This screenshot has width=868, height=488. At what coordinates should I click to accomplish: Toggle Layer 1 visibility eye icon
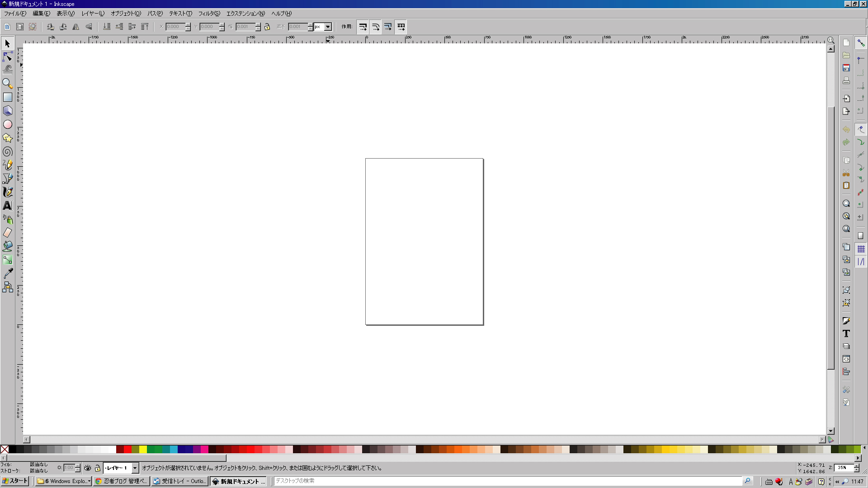tap(88, 468)
